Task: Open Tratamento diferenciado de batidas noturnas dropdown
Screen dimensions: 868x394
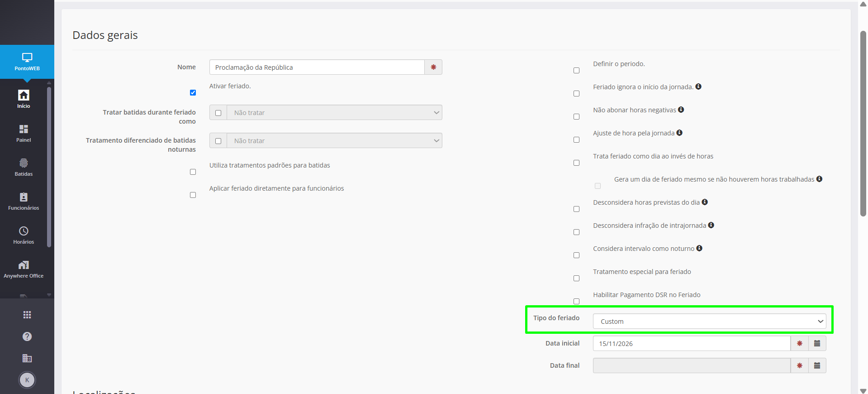Action: (x=335, y=141)
